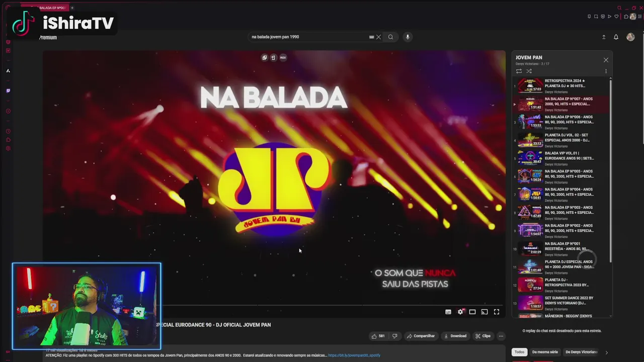Open more actions three-dot menu below video

pos(501,336)
